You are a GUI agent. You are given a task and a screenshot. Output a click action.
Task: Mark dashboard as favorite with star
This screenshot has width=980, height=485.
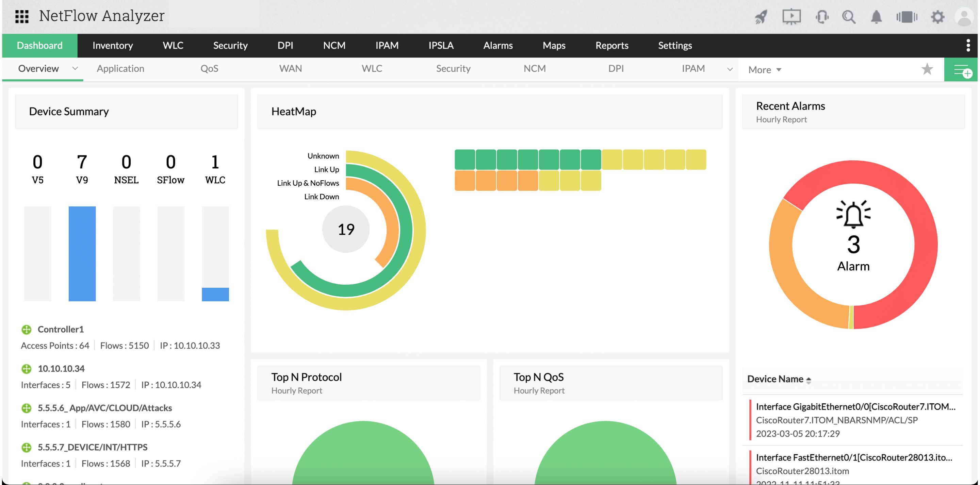pyautogui.click(x=927, y=69)
